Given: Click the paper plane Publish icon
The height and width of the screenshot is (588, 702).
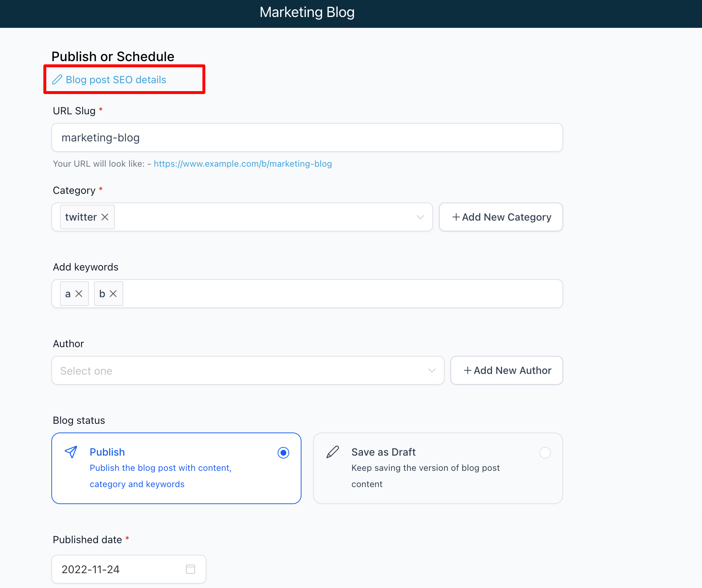Looking at the screenshot, I should [x=71, y=452].
